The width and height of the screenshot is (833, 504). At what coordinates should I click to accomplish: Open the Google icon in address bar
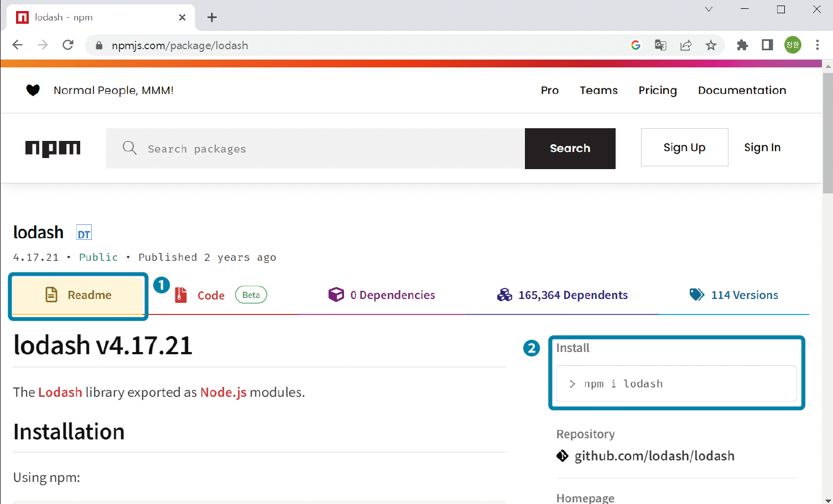(x=636, y=45)
